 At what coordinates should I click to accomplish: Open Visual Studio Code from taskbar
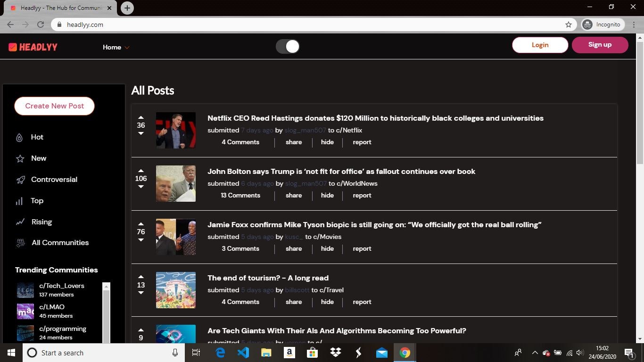[243, 353]
